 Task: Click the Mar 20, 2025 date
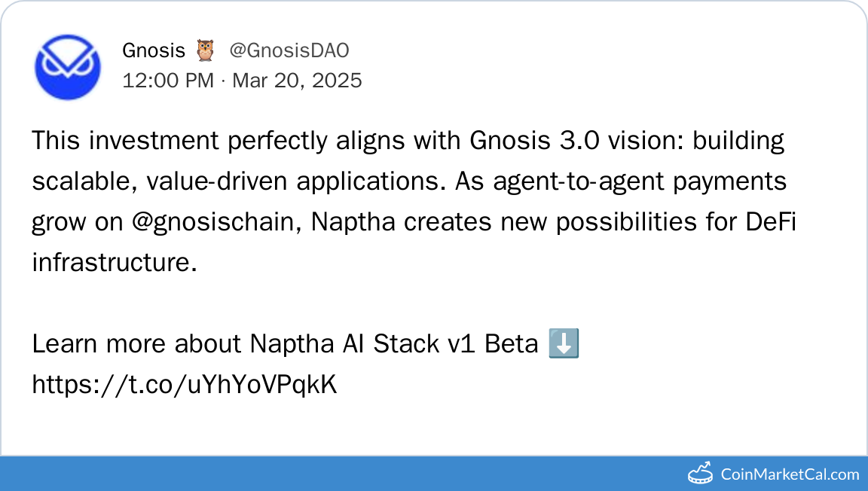pyautogui.click(x=297, y=80)
